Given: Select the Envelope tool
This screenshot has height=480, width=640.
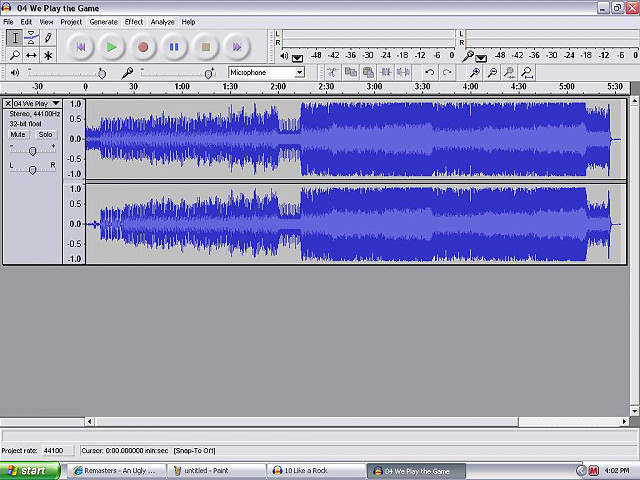Looking at the screenshot, I should [x=31, y=38].
